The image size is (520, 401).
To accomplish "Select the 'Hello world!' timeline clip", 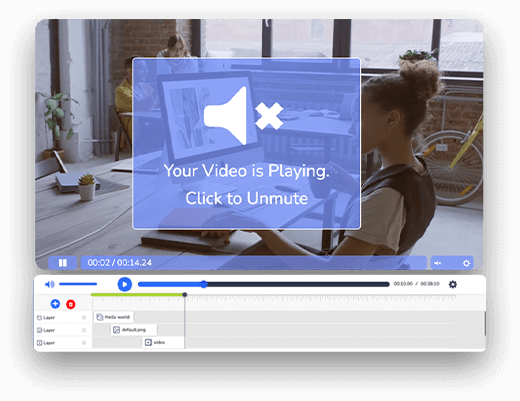I will pyautogui.click(x=114, y=317).
